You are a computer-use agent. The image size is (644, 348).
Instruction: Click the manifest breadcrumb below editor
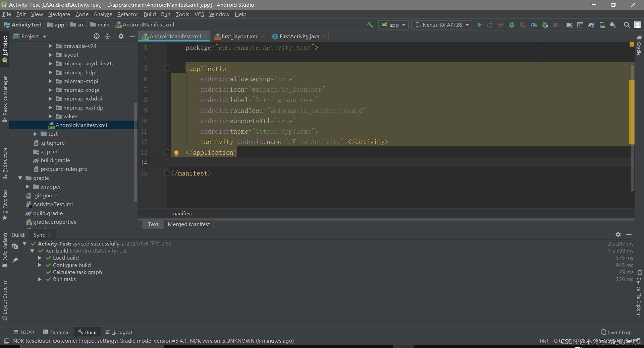pos(182,213)
